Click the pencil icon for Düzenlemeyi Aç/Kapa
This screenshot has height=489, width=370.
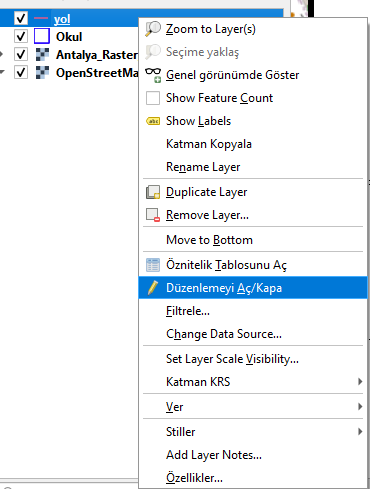[x=153, y=288]
